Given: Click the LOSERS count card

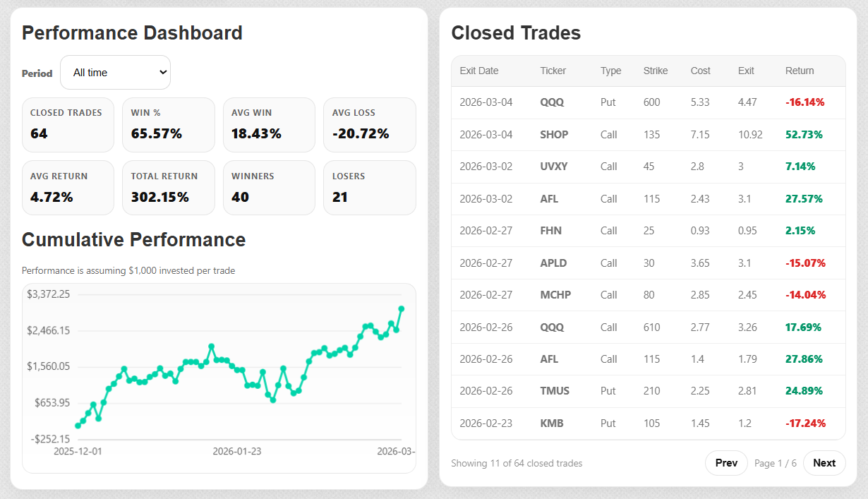Looking at the screenshot, I should [x=369, y=187].
